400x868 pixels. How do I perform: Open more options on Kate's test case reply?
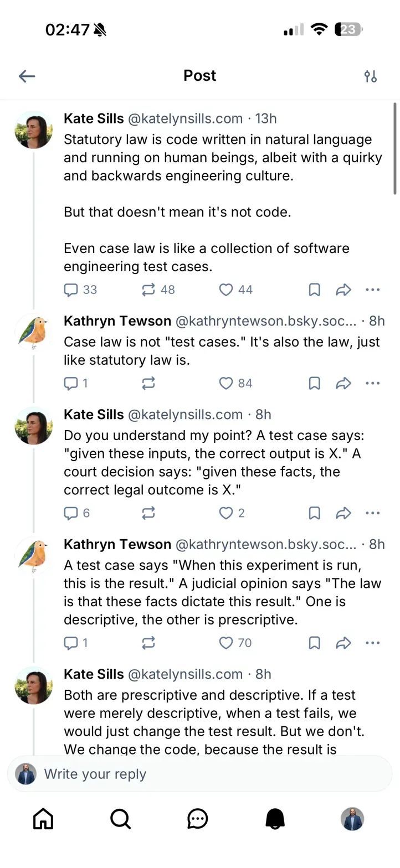(373, 513)
